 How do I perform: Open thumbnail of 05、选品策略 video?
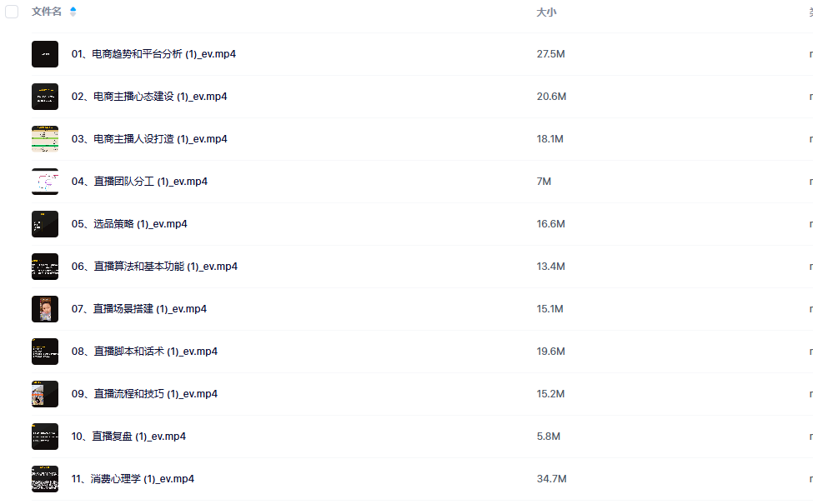point(45,224)
